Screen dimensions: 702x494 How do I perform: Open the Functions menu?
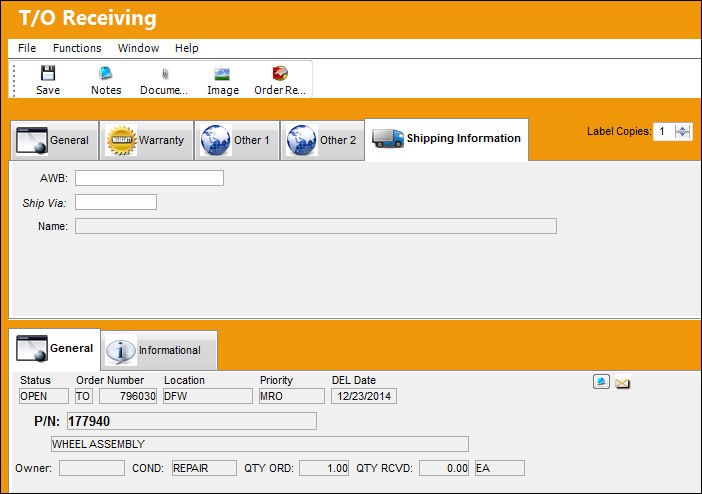(77, 48)
